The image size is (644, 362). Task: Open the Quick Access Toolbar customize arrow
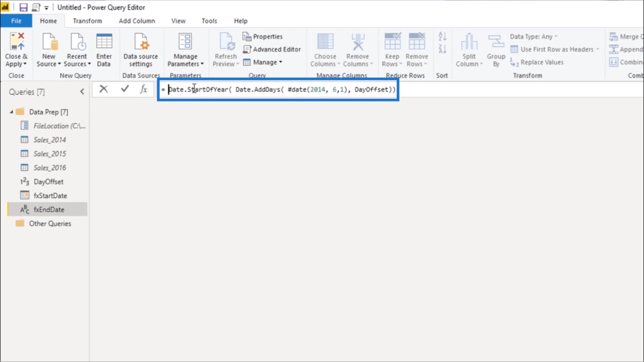coord(46,8)
